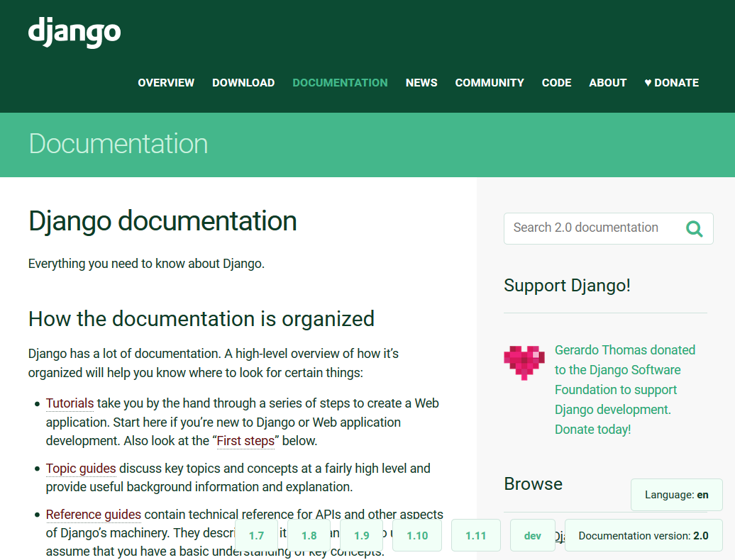This screenshot has height=560, width=735.
Task: Open the Reference guides link
Action: pyautogui.click(x=93, y=515)
